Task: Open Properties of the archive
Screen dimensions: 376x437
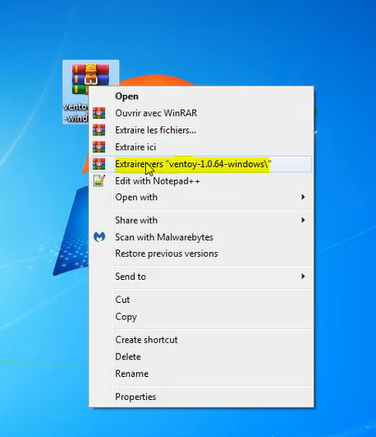Action: tap(201, 397)
